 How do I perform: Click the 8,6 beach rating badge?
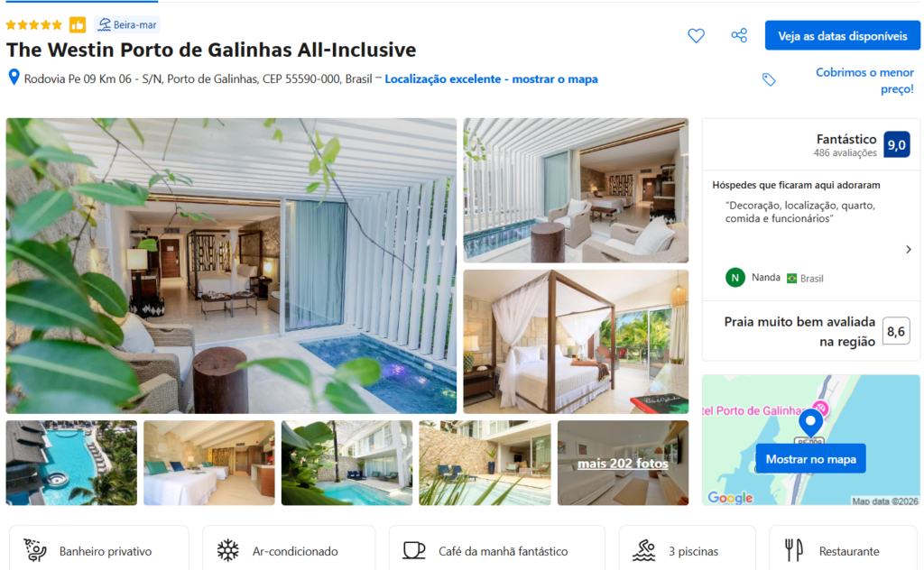click(896, 332)
